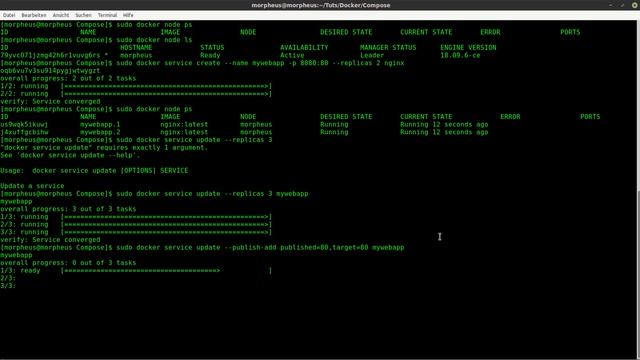This screenshot has height=360, width=640.
Task: Click task name mywebapp.1
Action: (100, 124)
